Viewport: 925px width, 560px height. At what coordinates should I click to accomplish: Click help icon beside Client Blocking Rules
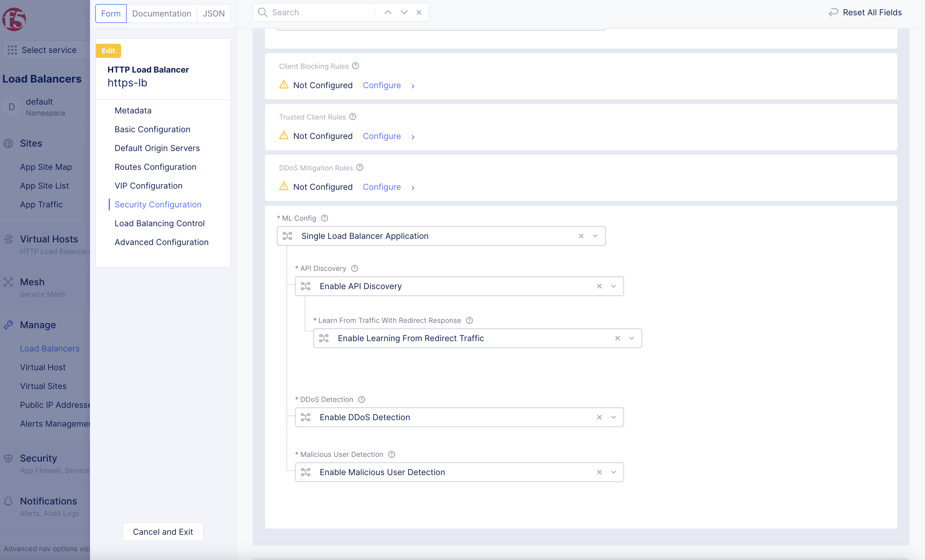tap(356, 66)
